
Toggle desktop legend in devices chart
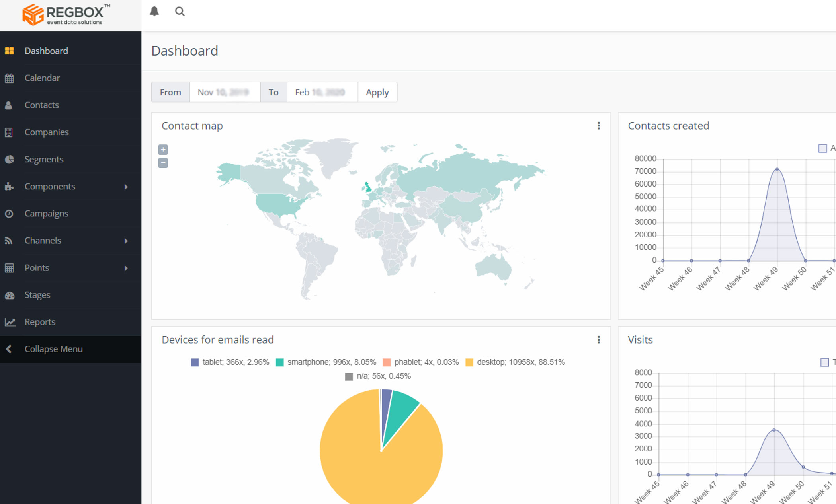pyautogui.click(x=515, y=362)
